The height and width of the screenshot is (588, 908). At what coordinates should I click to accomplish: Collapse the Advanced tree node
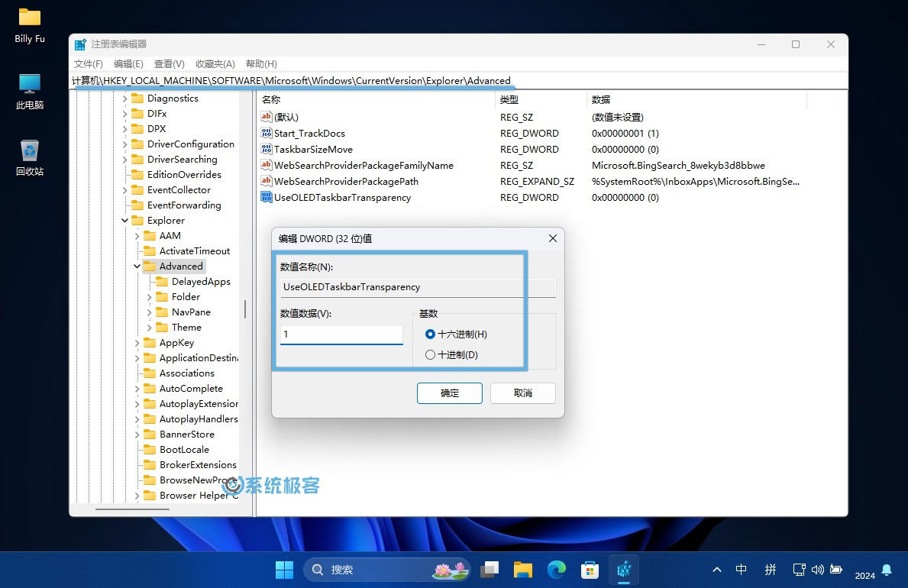(x=137, y=267)
